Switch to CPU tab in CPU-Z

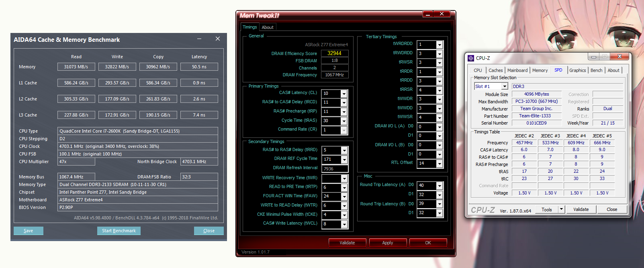tap(478, 70)
